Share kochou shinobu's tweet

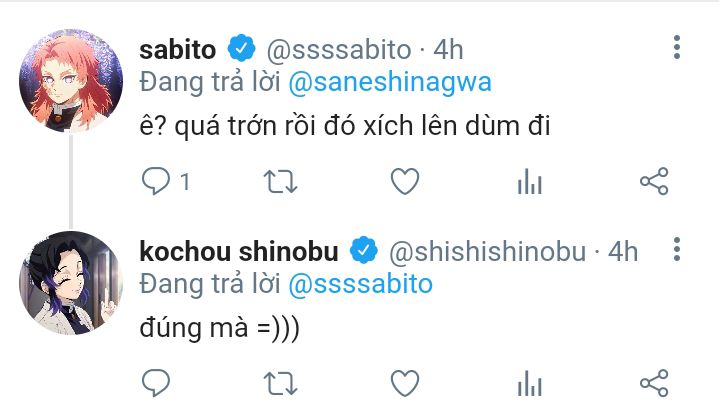(x=653, y=382)
